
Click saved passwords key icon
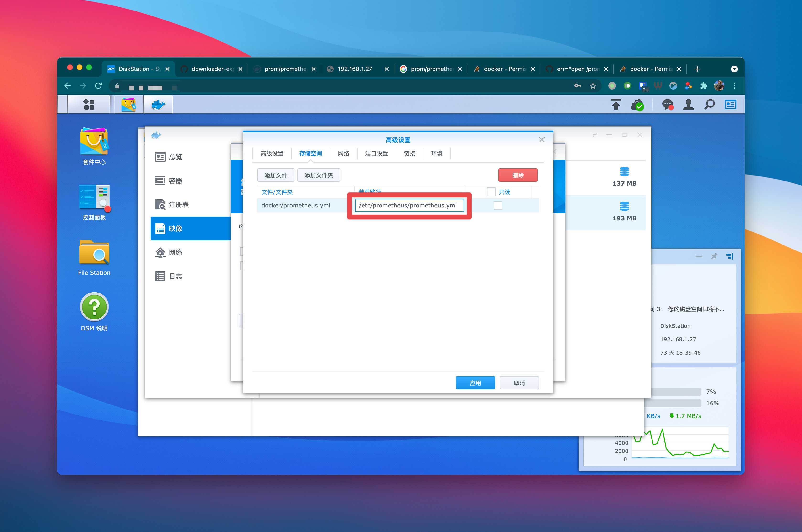point(577,86)
